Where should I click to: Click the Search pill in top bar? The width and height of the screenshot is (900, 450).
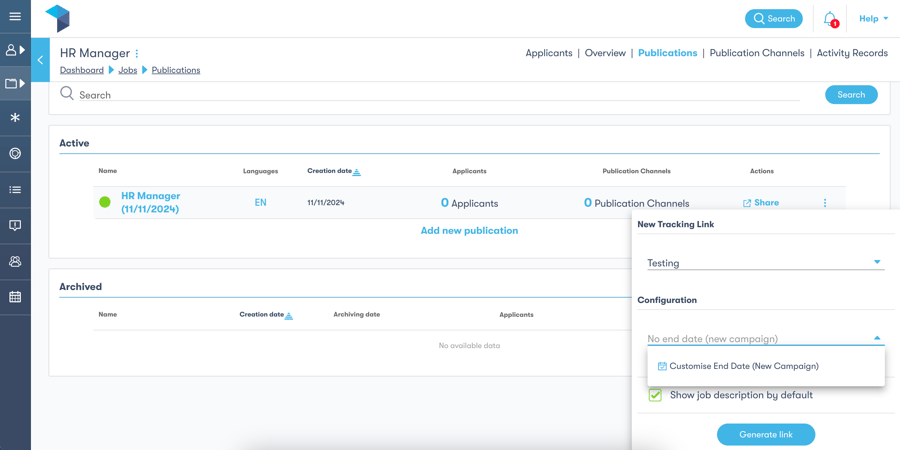click(x=774, y=18)
